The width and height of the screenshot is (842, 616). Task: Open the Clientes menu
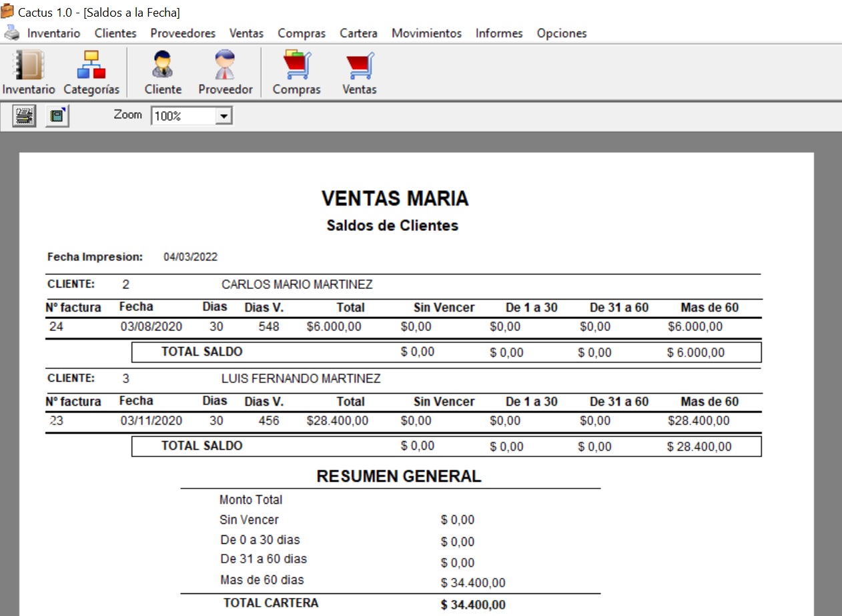115,33
